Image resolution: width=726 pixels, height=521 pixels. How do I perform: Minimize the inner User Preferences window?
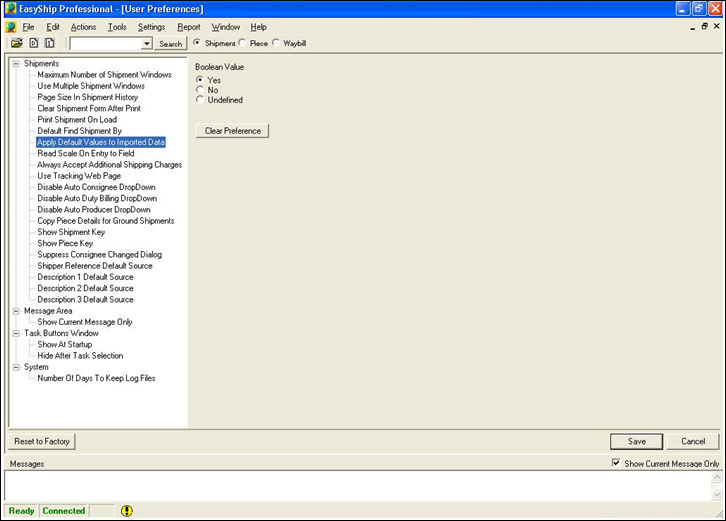693,27
